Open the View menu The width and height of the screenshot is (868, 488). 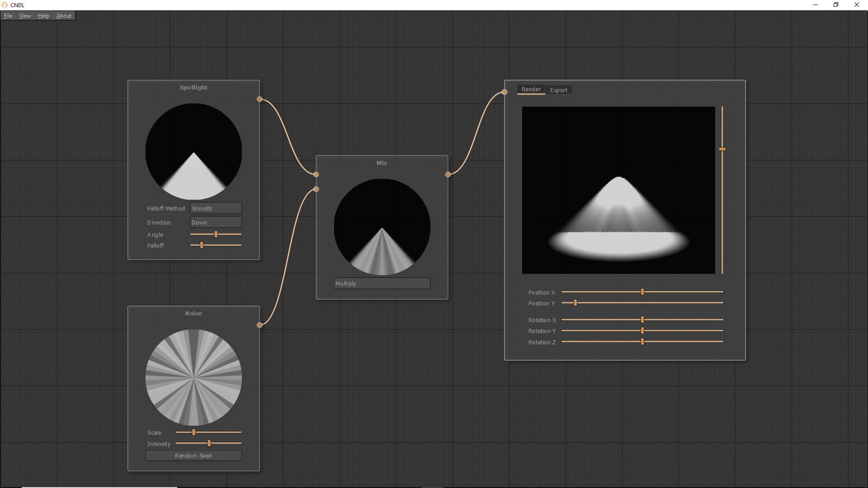tap(25, 15)
